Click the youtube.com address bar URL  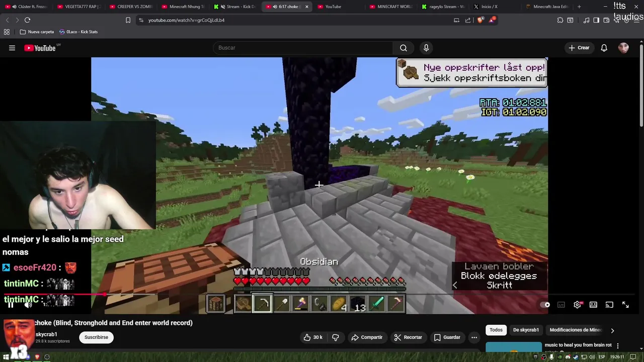pyautogui.click(x=186, y=20)
